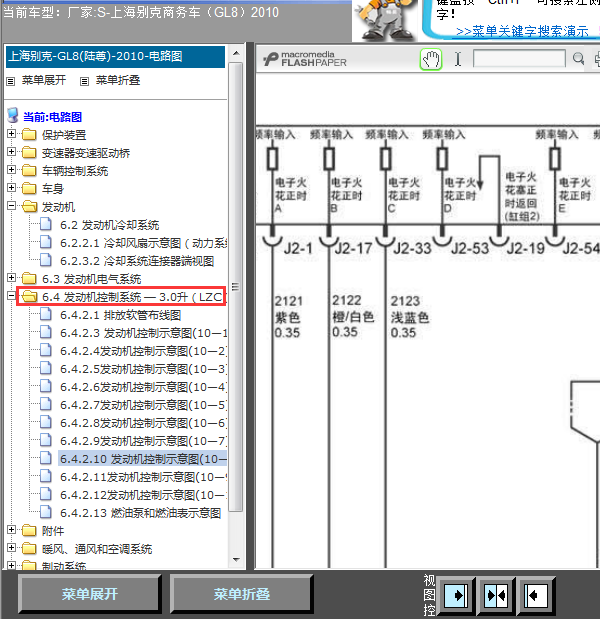Image resolution: width=600 pixels, height=619 pixels.
Task: Expand the 变速器变速驱动桥 tree node
Action: (x=11, y=152)
